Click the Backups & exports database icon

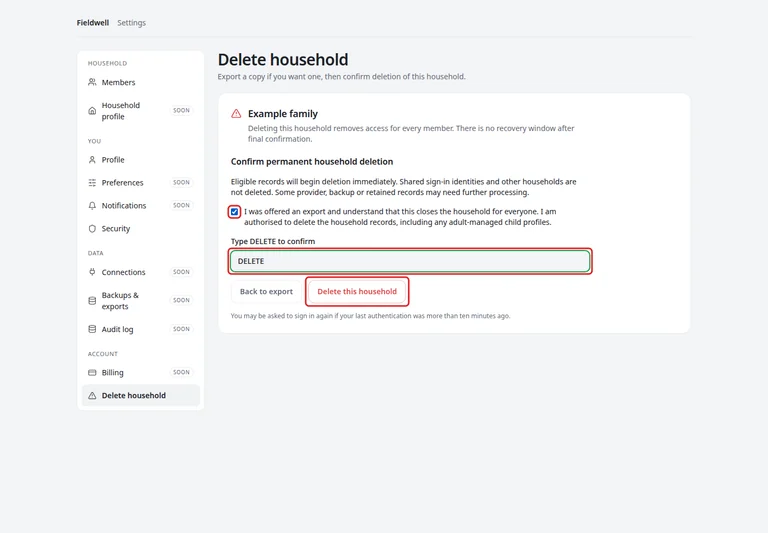point(92,301)
